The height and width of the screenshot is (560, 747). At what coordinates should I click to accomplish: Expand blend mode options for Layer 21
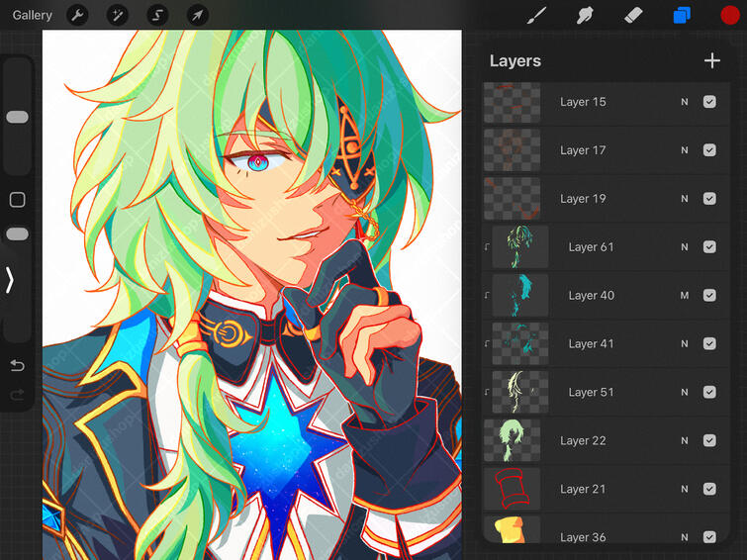coord(684,490)
